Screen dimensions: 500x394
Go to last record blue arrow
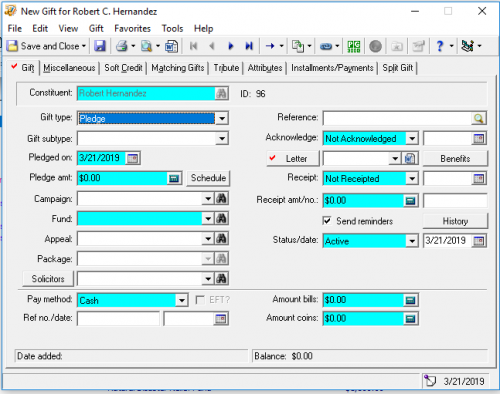(249, 46)
